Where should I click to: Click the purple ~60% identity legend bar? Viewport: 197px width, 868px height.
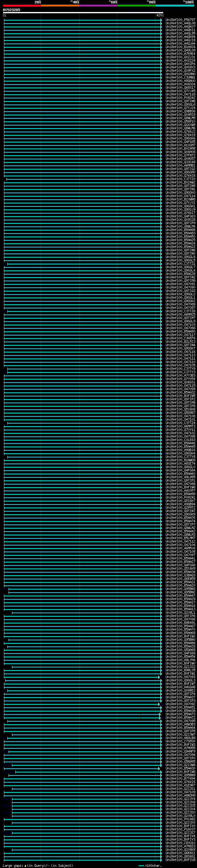pyautogui.click(x=98, y=6)
